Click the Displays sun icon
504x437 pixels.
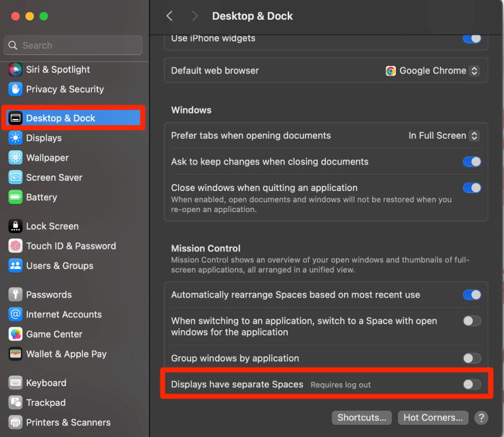click(x=16, y=138)
